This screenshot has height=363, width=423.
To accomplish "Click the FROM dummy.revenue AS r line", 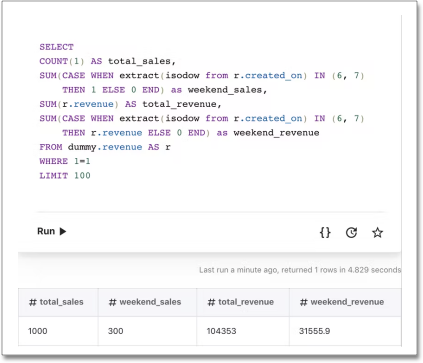I will point(105,147).
